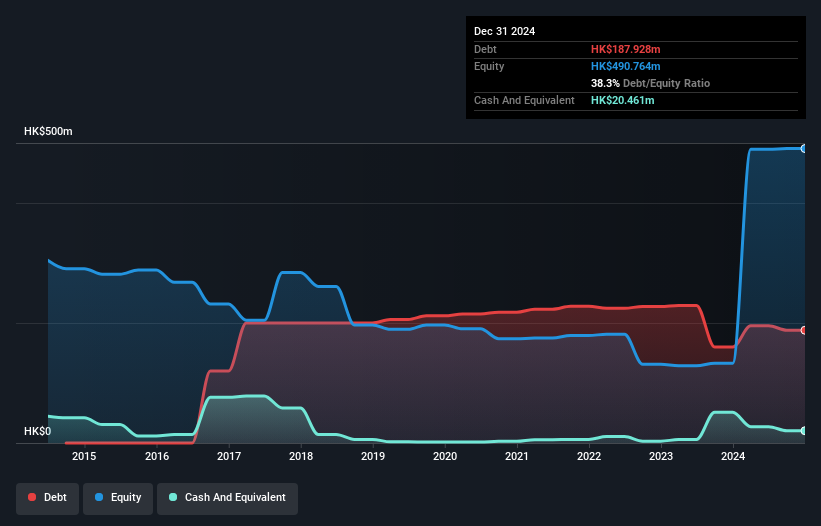Viewport: 821px width, 526px height.
Task: Click the Debt row label in tooltip
Action: [x=485, y=49]
